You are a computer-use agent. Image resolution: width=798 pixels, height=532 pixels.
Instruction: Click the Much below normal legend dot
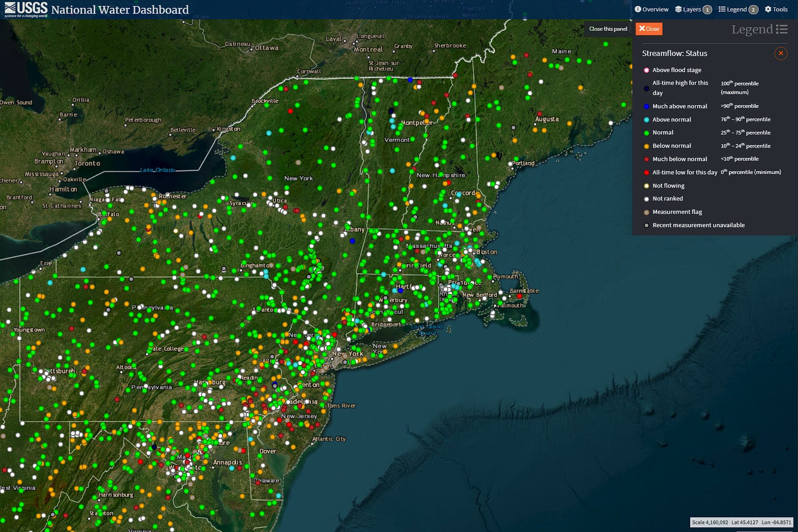[x=647, y=159]
